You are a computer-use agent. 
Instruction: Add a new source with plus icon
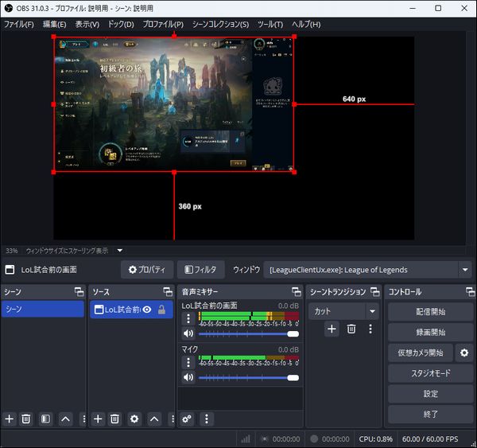click(98, 419)
